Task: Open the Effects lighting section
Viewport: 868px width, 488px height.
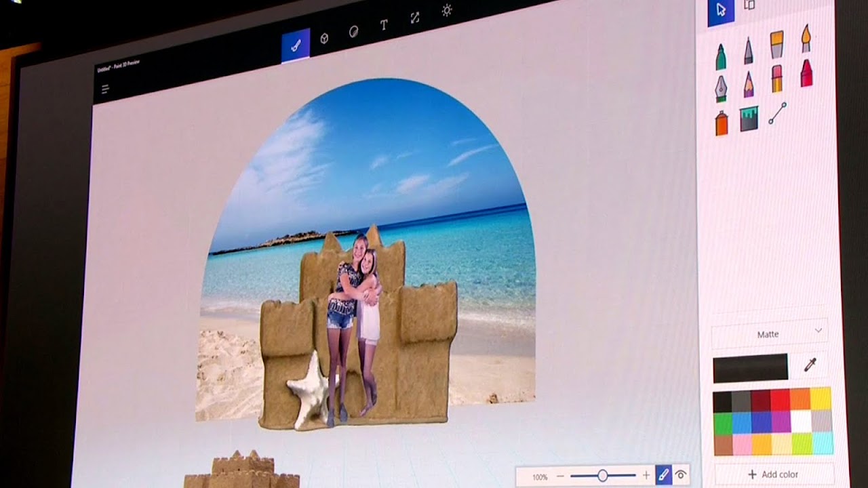Action: point(446,10)
